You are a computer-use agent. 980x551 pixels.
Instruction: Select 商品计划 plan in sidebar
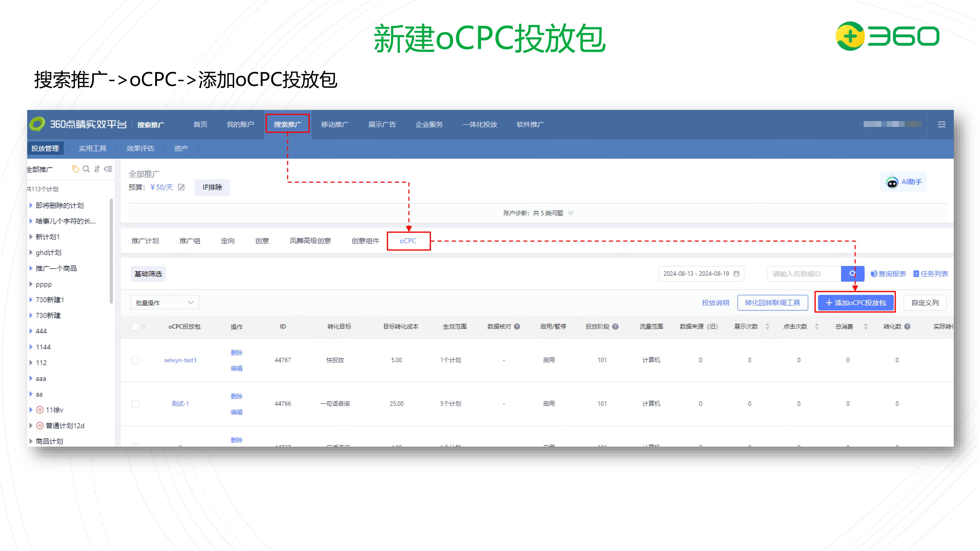point(49,441)
